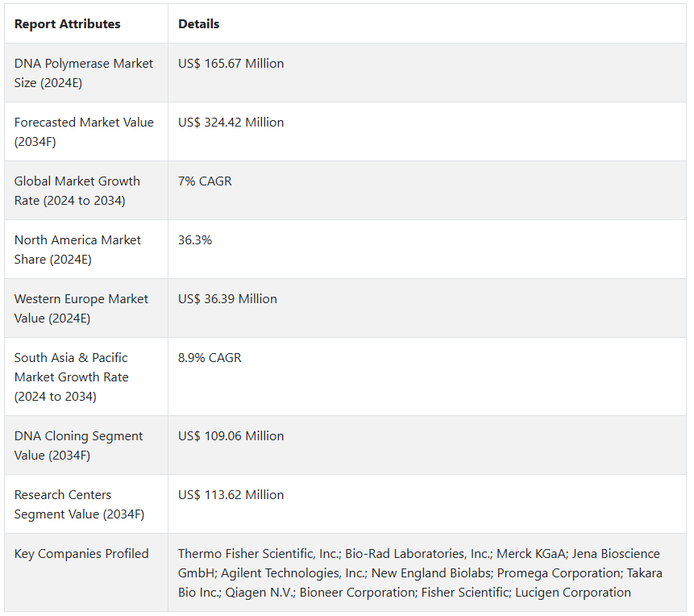
Task: Select the "Global Market Growth Rate" row label
Action: tap(77, 191)
